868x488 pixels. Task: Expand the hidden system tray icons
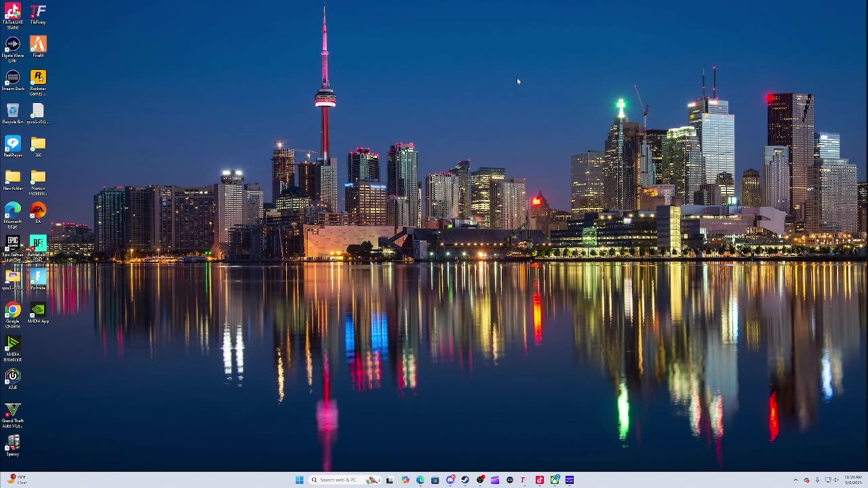[796, 480]
